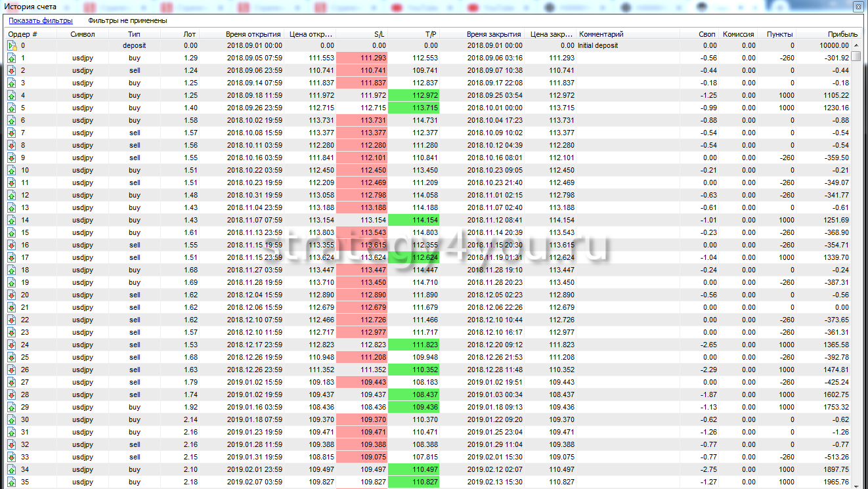This screenshot has width=868, height=489.
Task: Open the 'Показать фильтры' link
Action: point(41,20)
